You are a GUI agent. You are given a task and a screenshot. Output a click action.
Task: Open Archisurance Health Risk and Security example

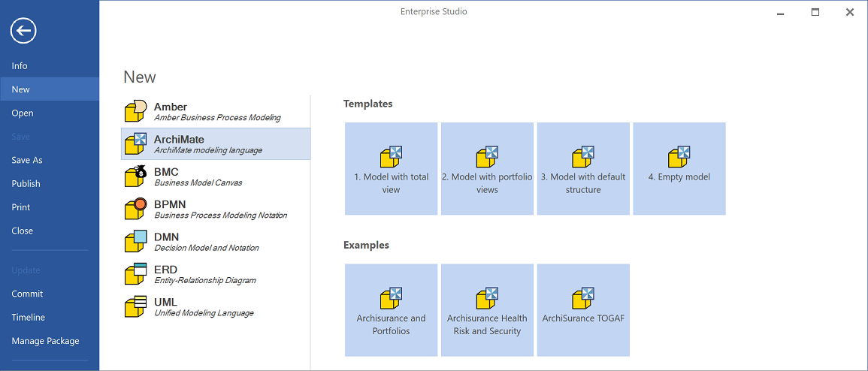tap(487, 310)
